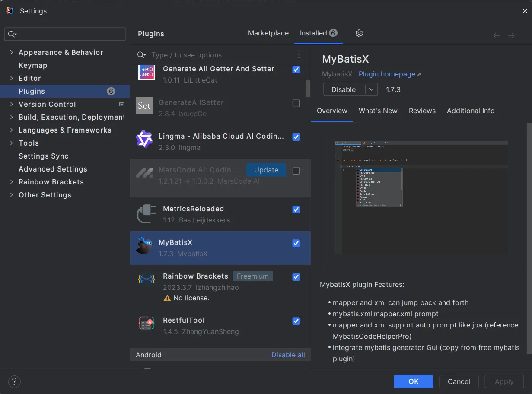Click the Lingma plugin logo icon
The image size is (532, 394).
[x=144, y=139]
